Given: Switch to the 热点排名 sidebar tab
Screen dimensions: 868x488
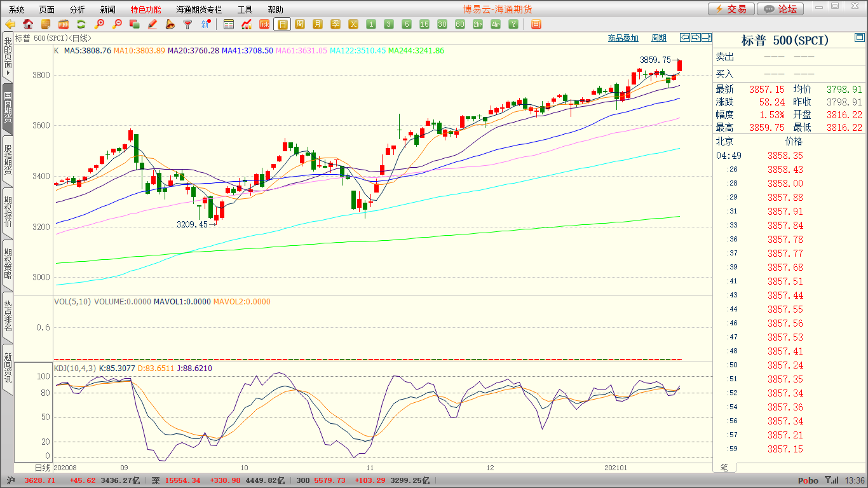Looking at the screenshot, I should click(8, 316).
